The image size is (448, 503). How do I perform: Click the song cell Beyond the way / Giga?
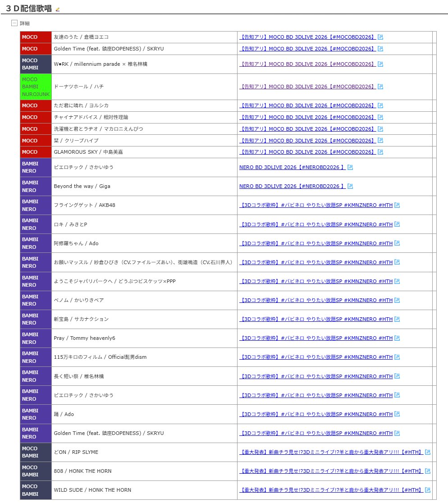(x=144, y=186)
